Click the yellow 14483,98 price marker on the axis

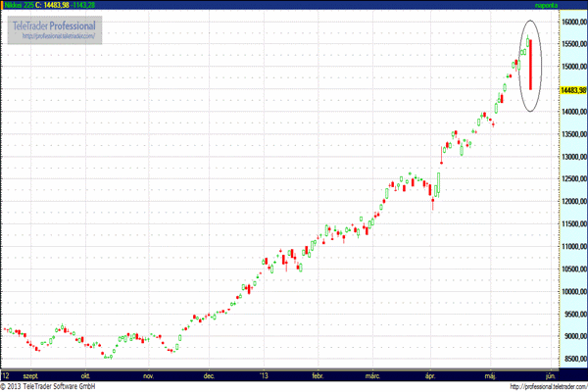coord(572,89)
